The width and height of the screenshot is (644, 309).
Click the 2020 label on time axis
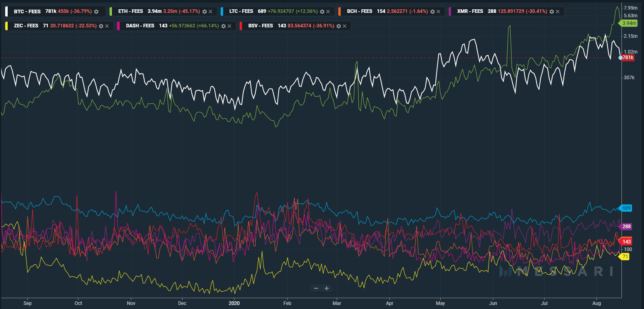pos(234,303)
